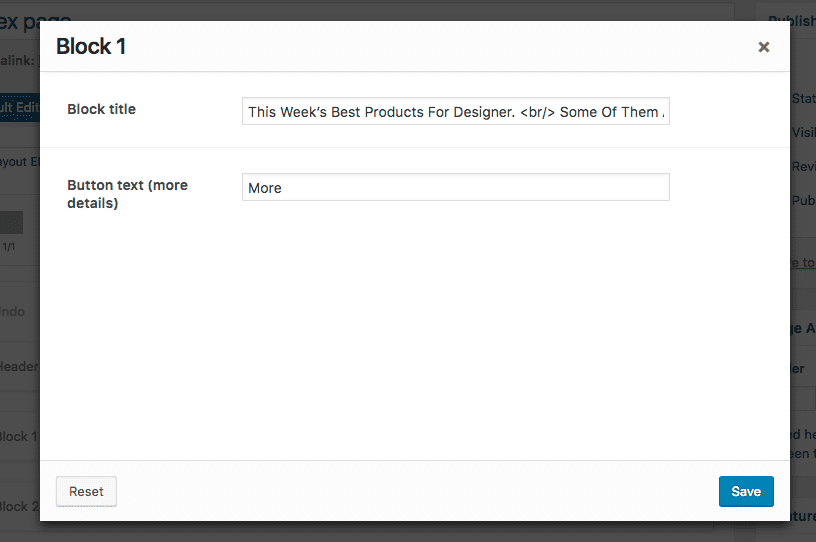Image resolution: width=816 pixels, height=542 pixels.
Task: Reset the Block 1 settings
Action: pos(86,491)
